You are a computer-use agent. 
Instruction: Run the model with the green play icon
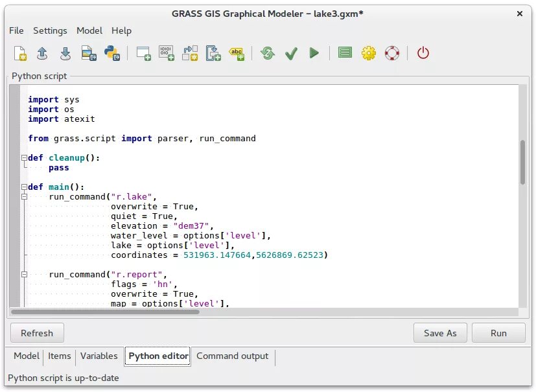[x=314, y=53]
